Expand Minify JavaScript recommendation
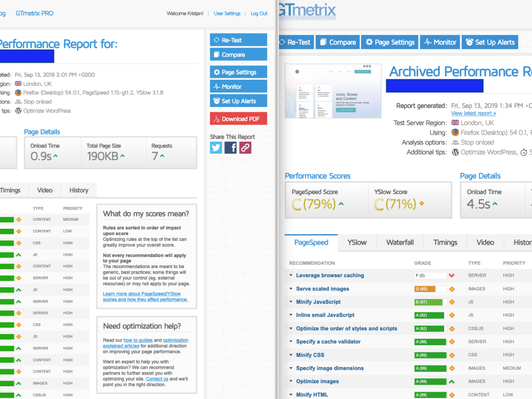This screenshot has width=532, height=399. tap(318, 302)
